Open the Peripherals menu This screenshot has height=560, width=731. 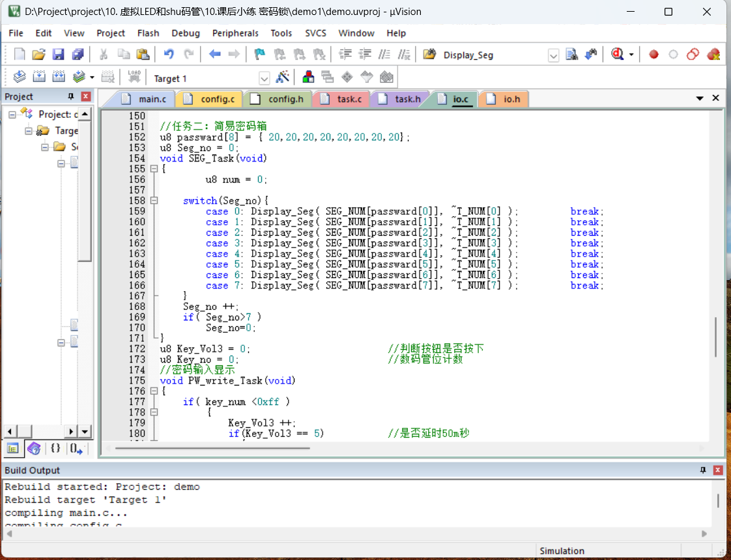coord(235,33)
